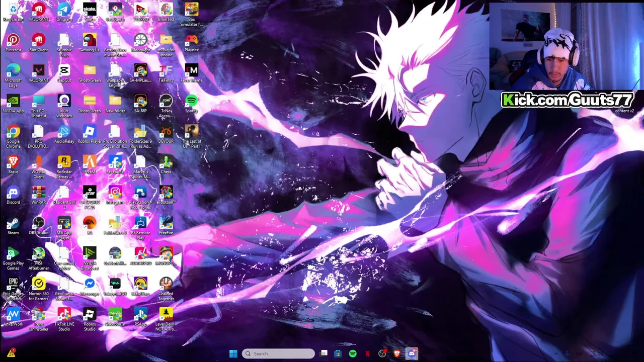Select the This PC - Shortcut icon
The image size is (644, 362).
tap(39, 106)
